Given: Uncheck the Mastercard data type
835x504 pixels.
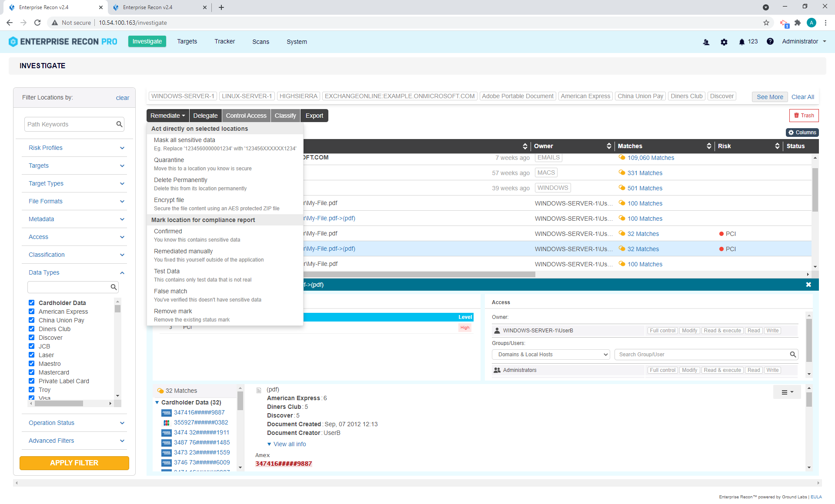Looking at the screenshot, I should pos(31,372).
